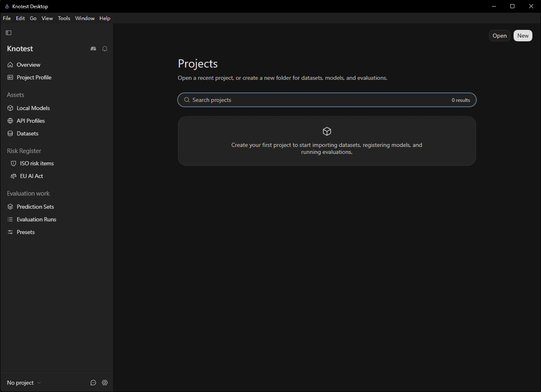Open settings gear icon in sidebar footer
The width and height of the screenshot is (541, 392).
105,383
